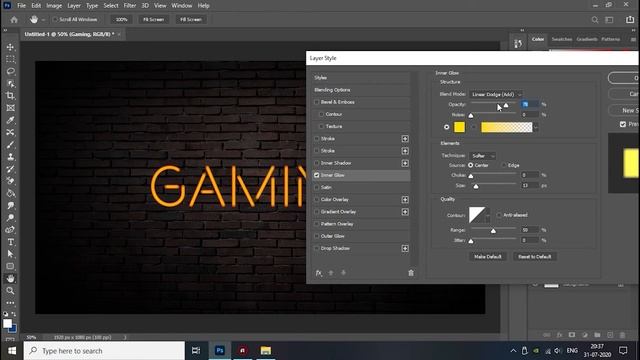Open the Contour picker arrow
The height and width of the screenshot is (360, 640).
coord(488,215)
